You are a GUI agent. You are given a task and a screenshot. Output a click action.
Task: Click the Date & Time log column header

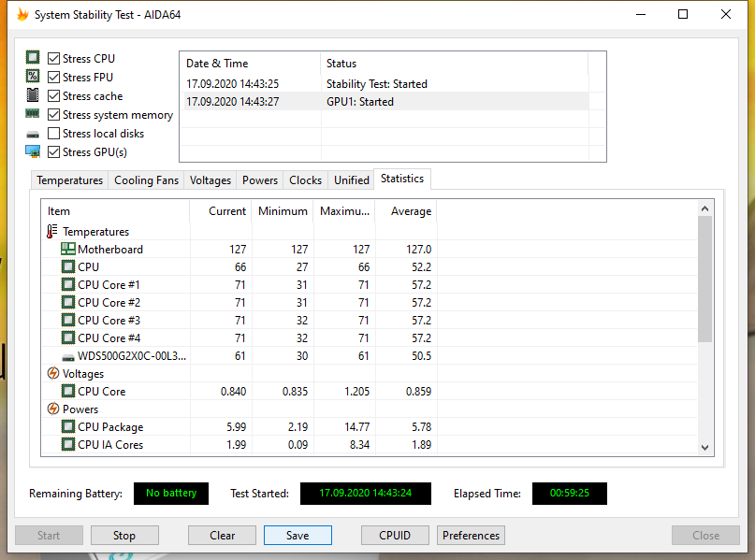250,64
